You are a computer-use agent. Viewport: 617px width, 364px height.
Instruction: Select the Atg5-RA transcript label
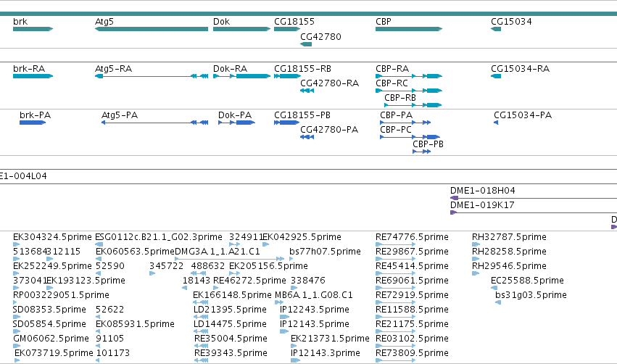pyautogui.click(x=113, y=69)
